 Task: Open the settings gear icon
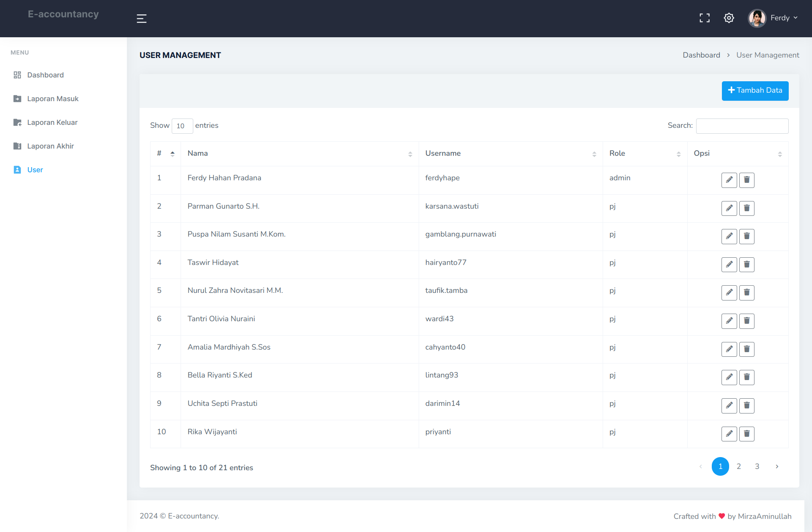pyautogui.click(x=729, y=18)
